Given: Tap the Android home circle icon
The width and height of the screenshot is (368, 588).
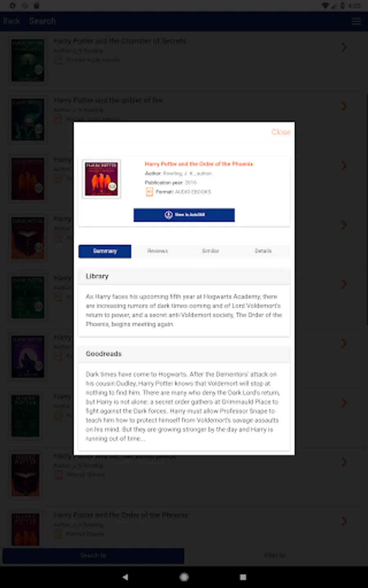Looking at the screenshot, I should [x=184, y=577].
